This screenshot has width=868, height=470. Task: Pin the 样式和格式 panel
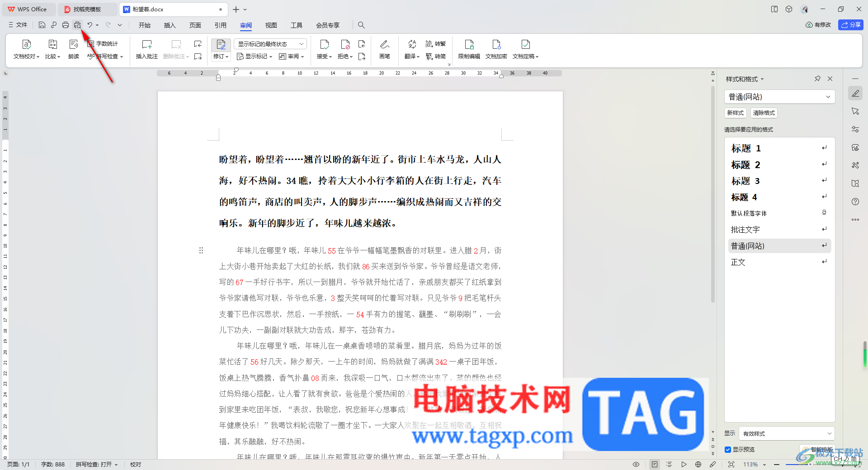[x=817, y=79]
